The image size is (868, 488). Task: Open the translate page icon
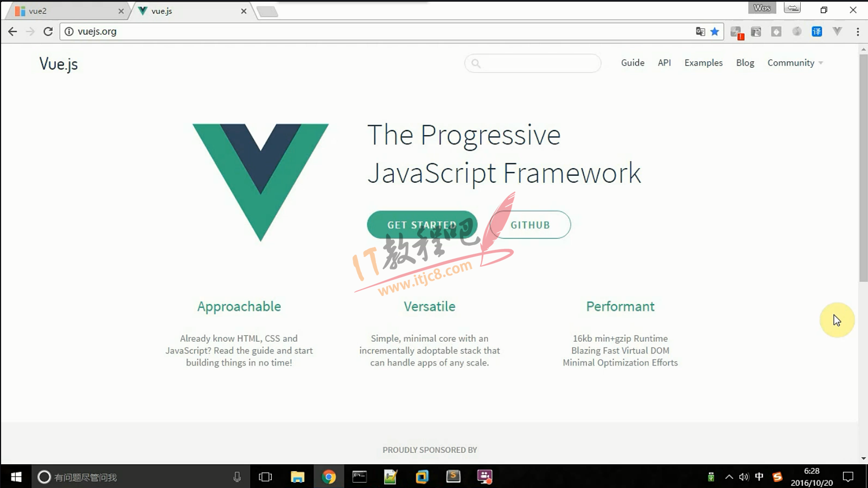pos(700,31)
